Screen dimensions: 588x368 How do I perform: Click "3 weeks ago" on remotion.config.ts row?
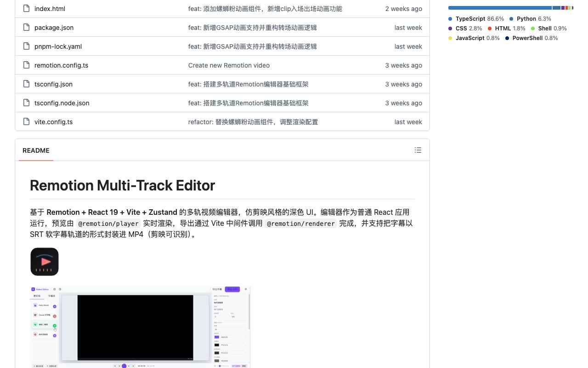[404, 65]
